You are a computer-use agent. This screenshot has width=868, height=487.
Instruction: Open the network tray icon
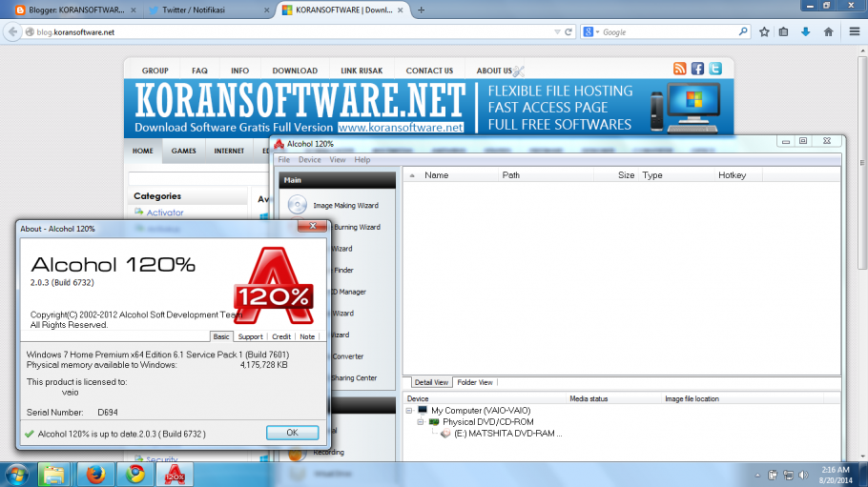(788, 476)
